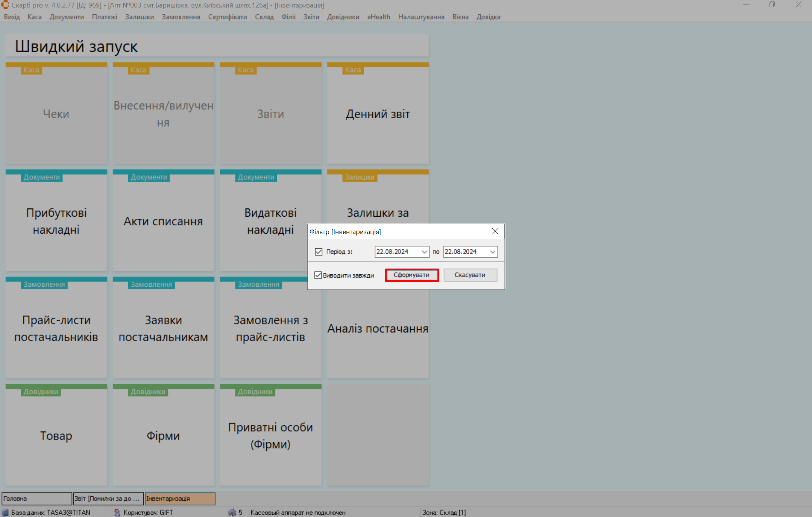Image resolution: width=812 pixels, height=517 pixels.
Task: Uncheck the Період з checkbox
Action: 319,252
